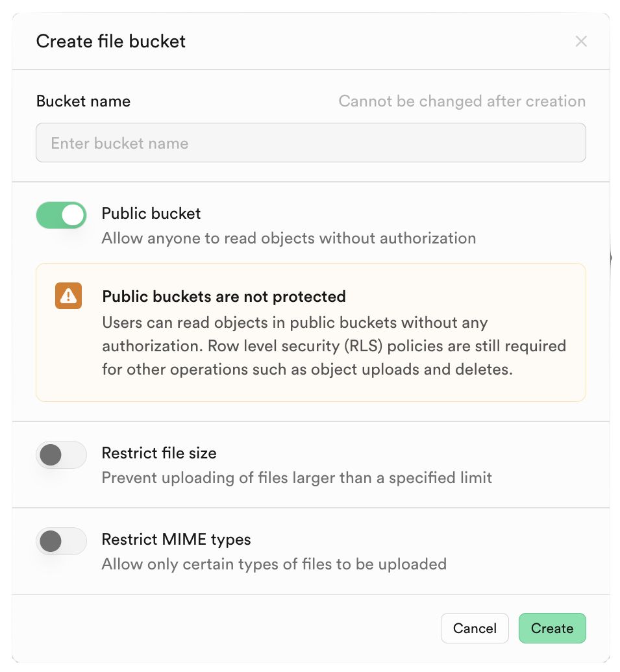The height and width of the screenshot is (672, 620).
Task: Click the 'Create file bucket' title
Action: [111, 42]
